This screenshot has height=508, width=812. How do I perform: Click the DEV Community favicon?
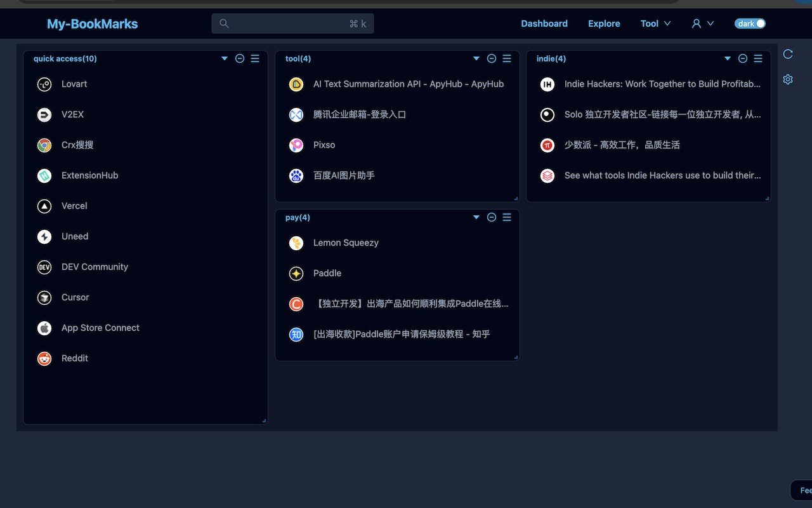coord(44,267)
